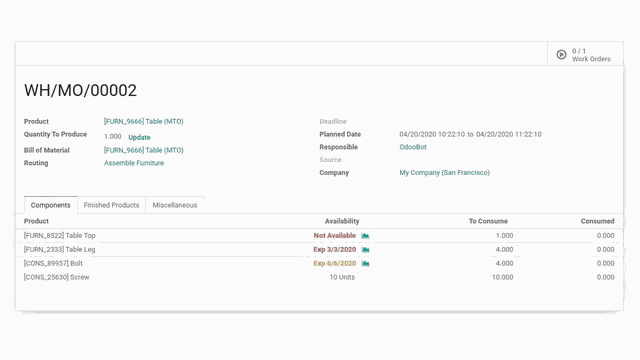640x360 pixels.
Task: Open the Assemble Furniture routing link
Action: (x=134, y=163)
